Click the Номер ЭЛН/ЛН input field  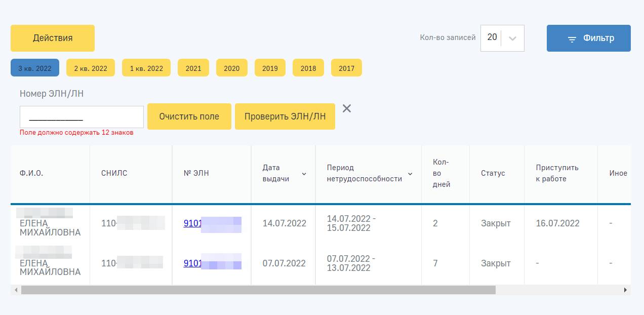82,117
